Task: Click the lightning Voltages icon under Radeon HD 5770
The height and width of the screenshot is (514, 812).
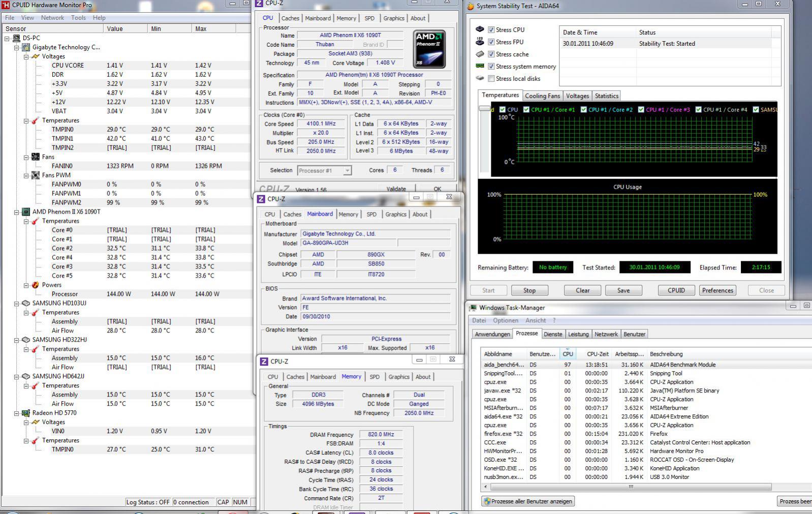Action: pyautogui.click(x=36, y=422)
